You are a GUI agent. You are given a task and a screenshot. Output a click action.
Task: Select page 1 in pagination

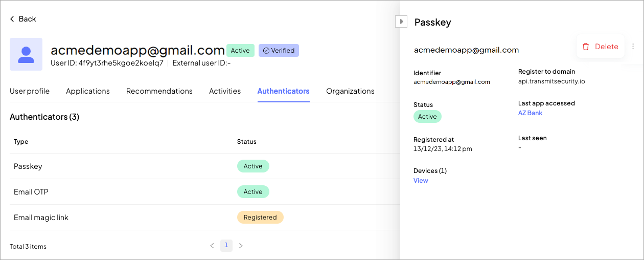(226, 246)
